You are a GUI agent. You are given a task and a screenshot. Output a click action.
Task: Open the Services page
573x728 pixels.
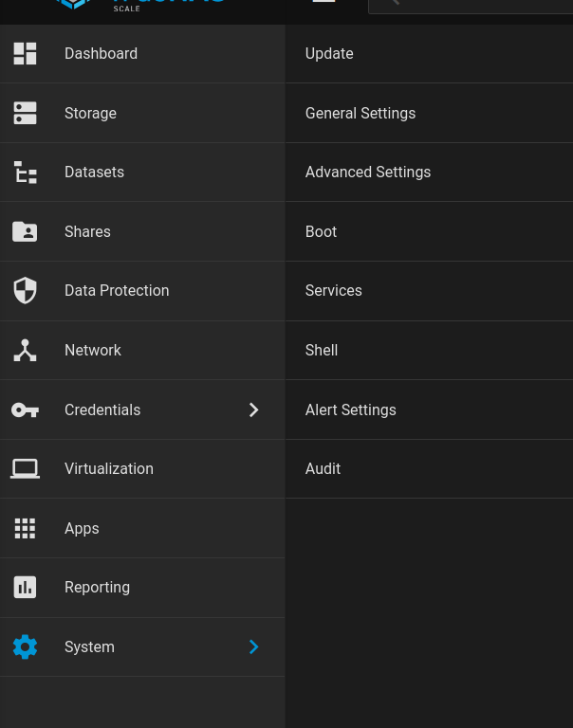[333, 291]
